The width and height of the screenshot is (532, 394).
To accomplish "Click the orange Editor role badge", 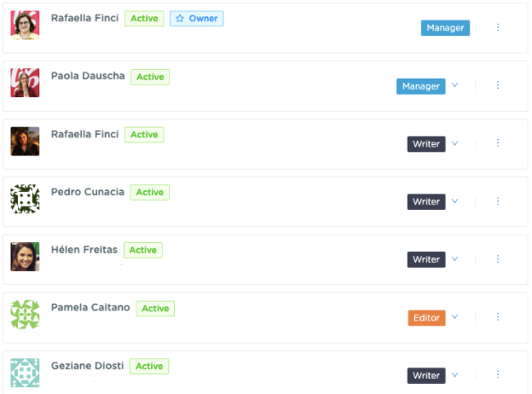I will click(426, 317).
